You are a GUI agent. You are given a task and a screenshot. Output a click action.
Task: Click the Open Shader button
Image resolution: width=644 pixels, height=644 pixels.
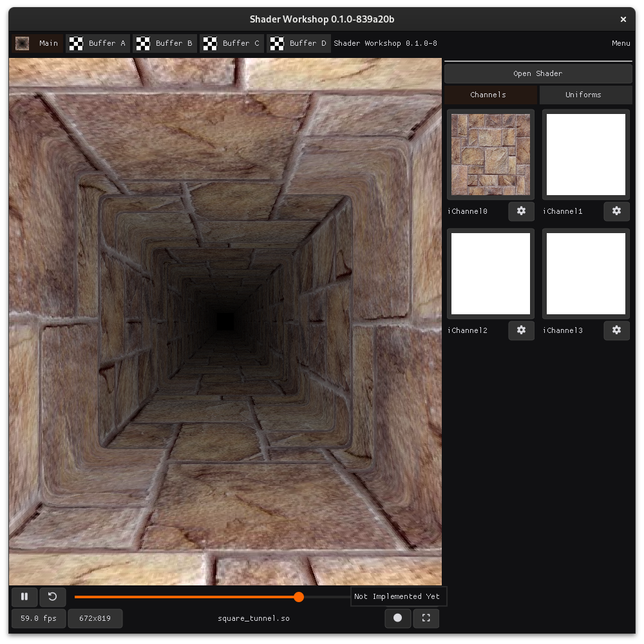[x=538, y=73]
